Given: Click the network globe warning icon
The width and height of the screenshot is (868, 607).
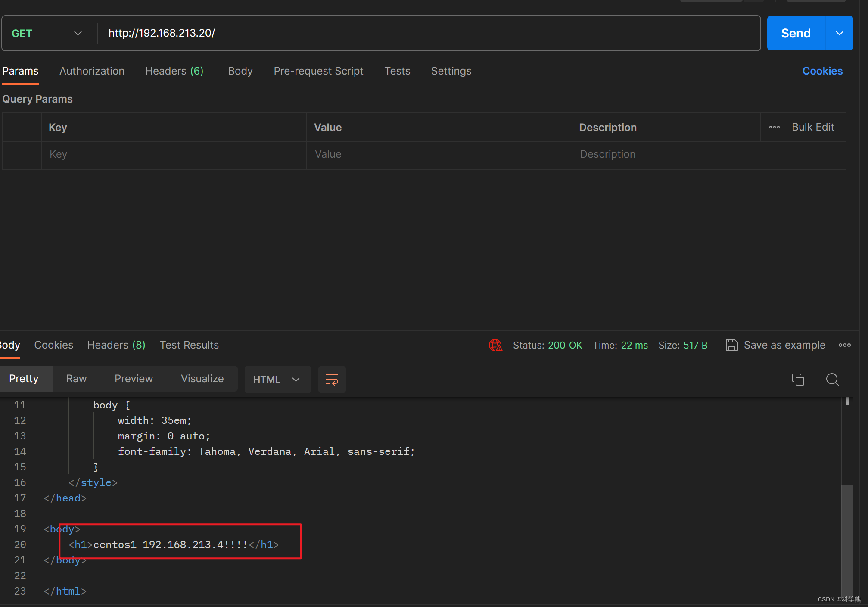Looking at the screenshot, I should [x=495, y=345].
